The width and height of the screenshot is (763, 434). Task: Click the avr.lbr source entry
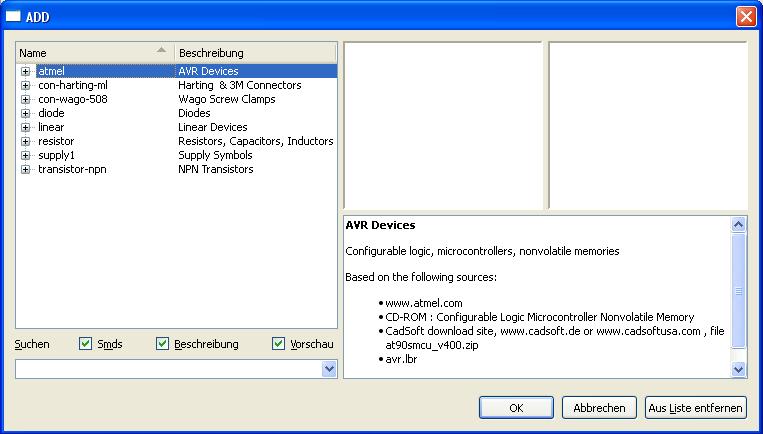(x=401, y=360)
